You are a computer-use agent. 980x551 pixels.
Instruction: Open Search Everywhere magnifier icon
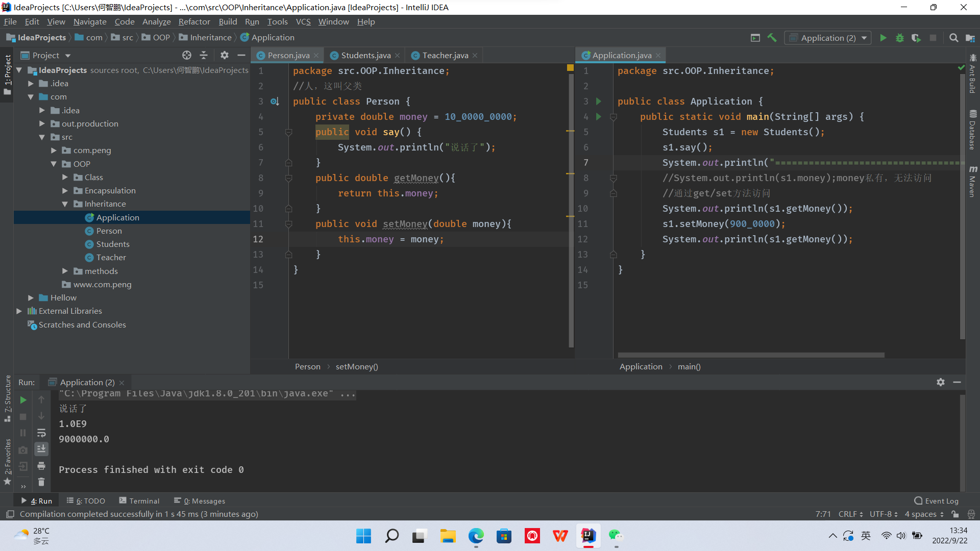pos(953,38)
